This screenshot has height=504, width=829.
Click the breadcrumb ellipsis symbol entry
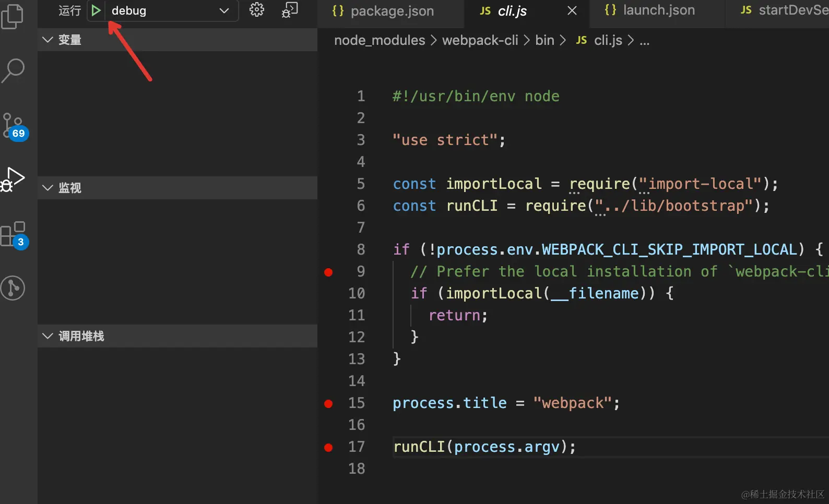(x=645, y=41)
